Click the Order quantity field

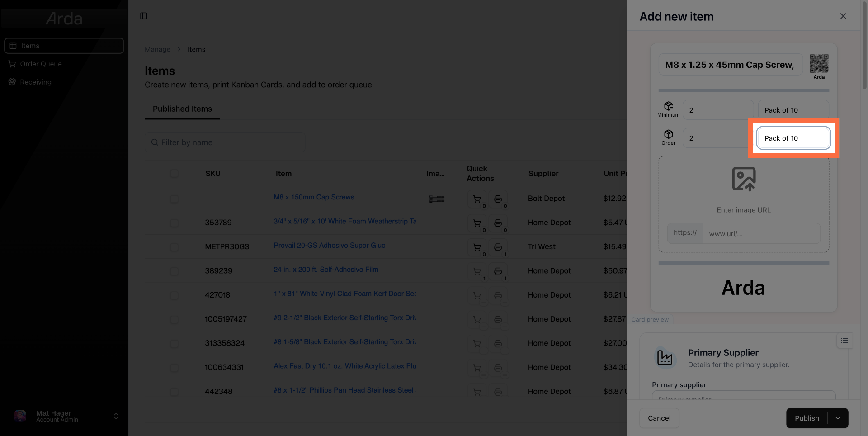point(718,138)
